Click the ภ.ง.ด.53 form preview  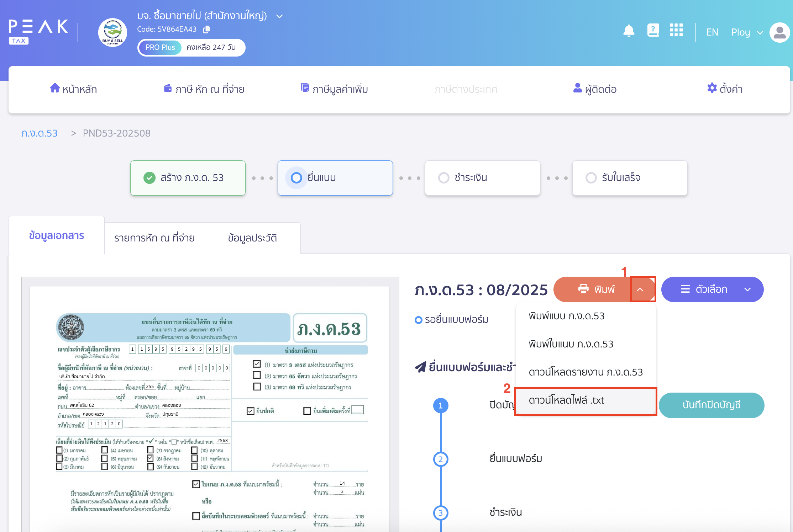[x=210, y=405]
